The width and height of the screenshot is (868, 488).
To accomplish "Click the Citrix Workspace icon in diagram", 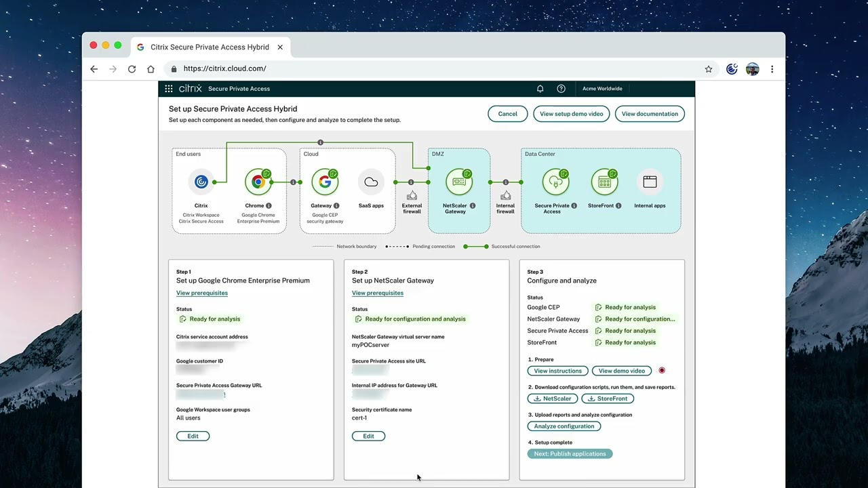I will point(201,182).
